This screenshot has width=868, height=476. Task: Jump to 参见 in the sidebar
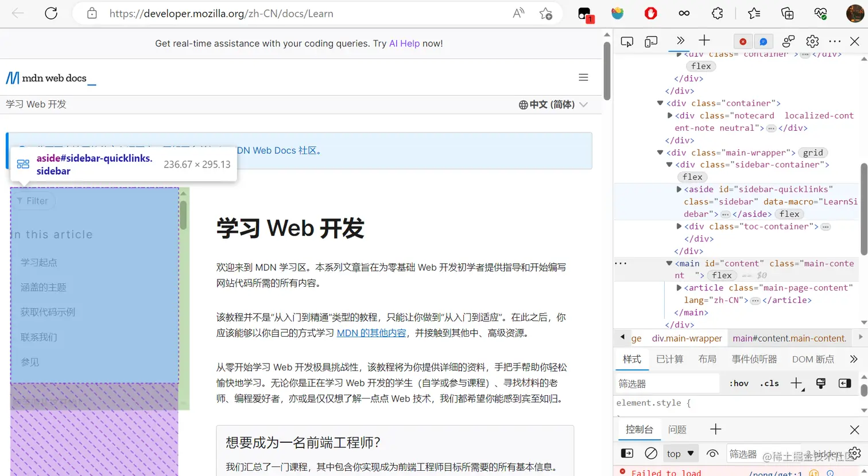pos(30,362)
